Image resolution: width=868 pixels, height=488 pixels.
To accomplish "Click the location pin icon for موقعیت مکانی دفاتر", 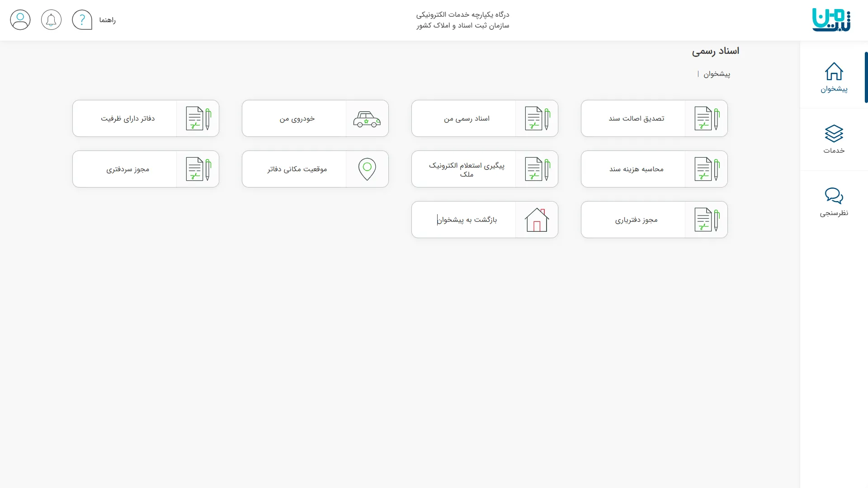I will pos(367,169).
